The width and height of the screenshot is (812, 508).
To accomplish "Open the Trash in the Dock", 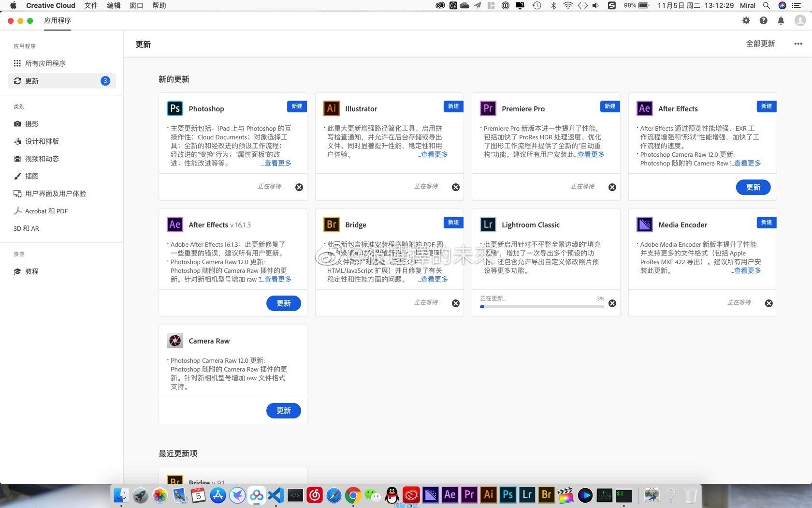I will click(691, 495).
